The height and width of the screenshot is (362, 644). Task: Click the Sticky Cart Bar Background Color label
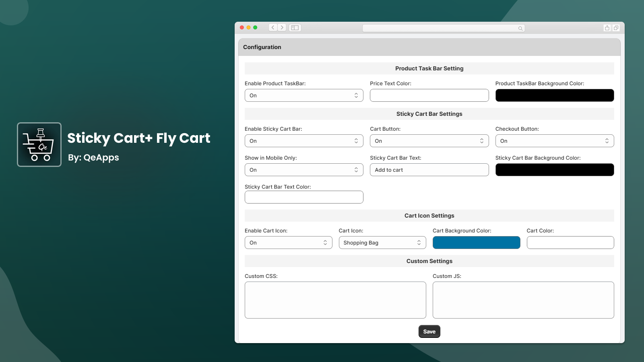(x=538, y=158)
